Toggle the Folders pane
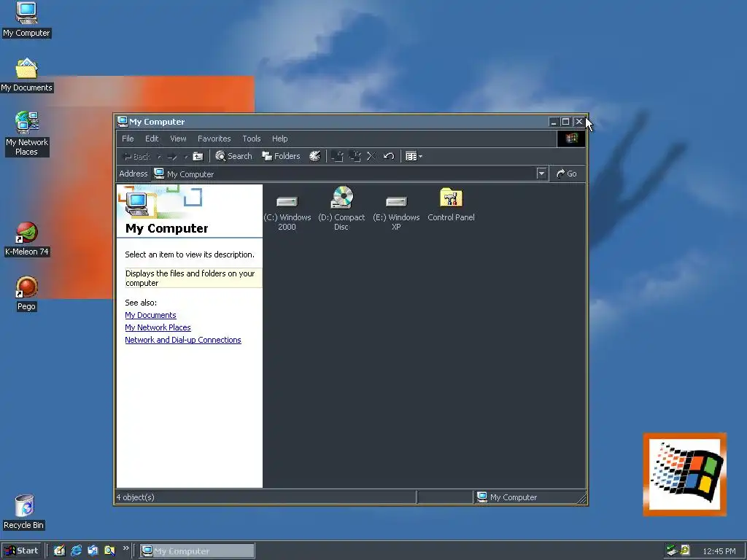 (x=281, y=156)
